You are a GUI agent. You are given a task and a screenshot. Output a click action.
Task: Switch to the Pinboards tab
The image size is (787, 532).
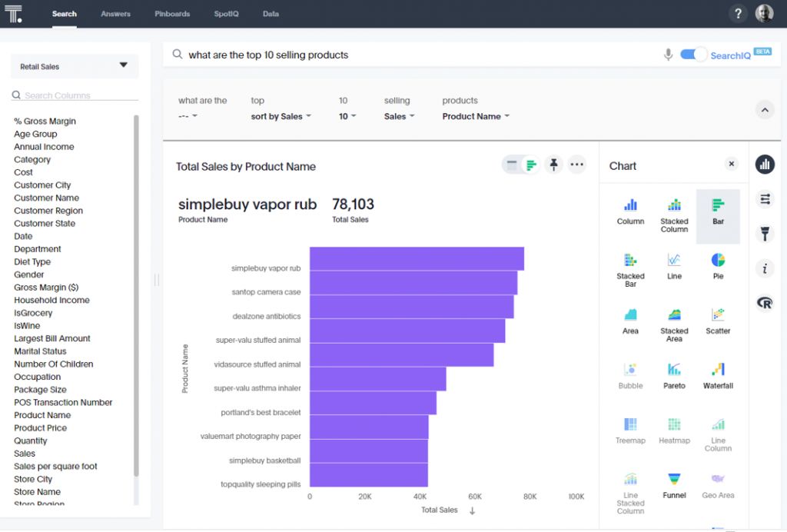(171, 14)
